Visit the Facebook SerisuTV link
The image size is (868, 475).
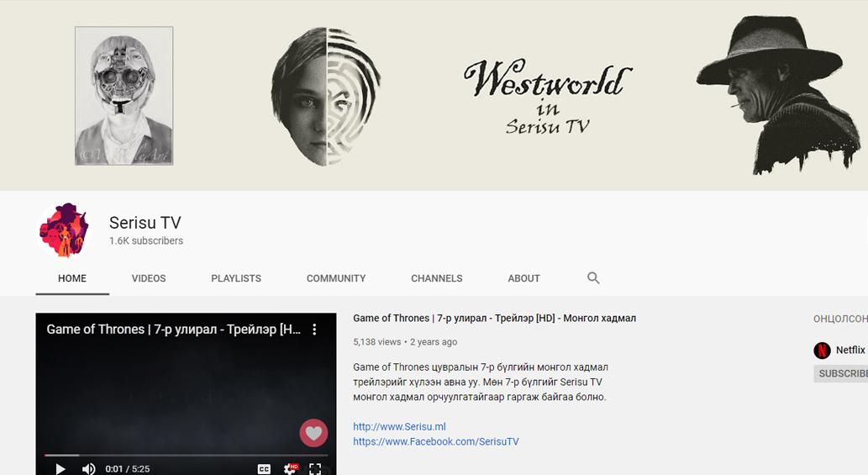coord(435,441)
